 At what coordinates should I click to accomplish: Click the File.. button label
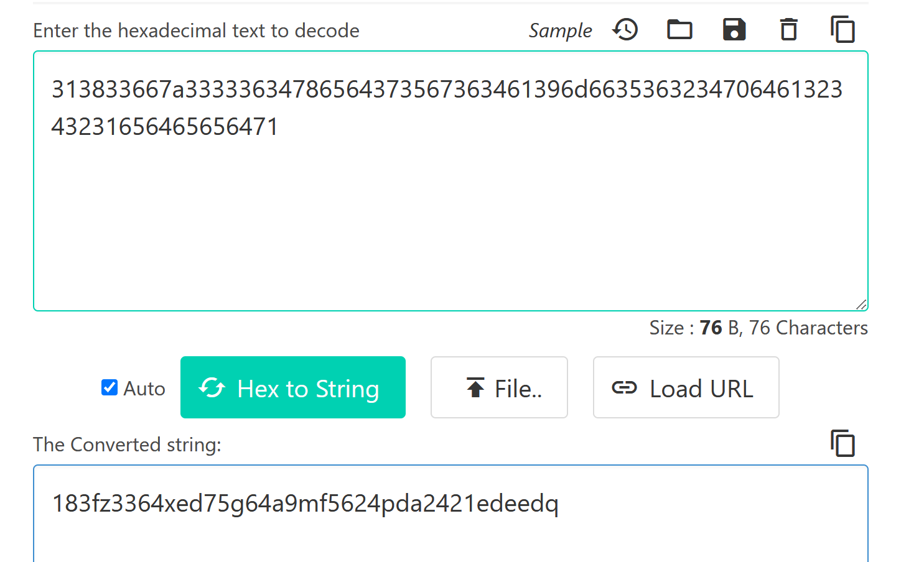point(518,389)
